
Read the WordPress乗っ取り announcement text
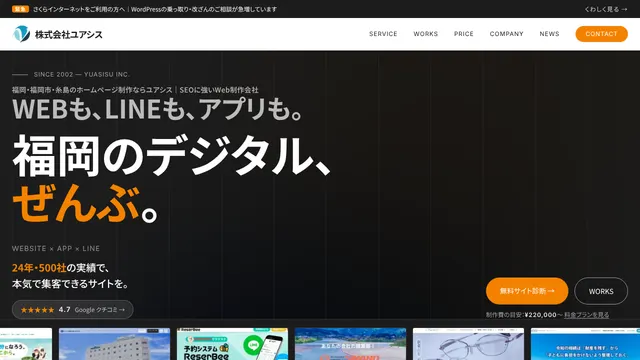pyautogui.click(x=155, y=9)
